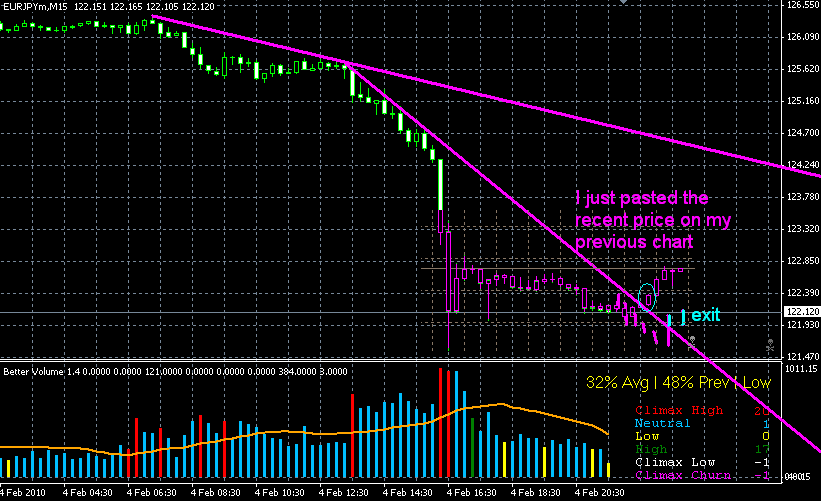Click the 126.550 price axis label
Screen dimensions: 821x501
coord(802,5)
